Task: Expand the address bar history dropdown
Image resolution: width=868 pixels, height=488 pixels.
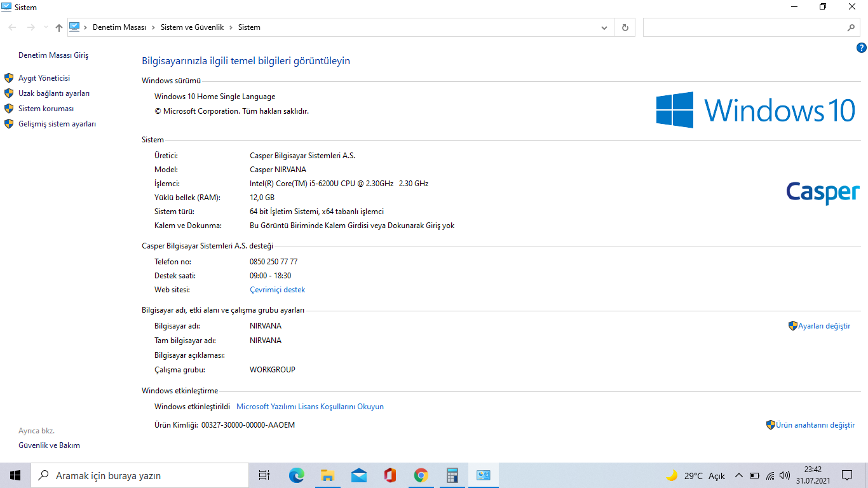Action: point(604,27)
